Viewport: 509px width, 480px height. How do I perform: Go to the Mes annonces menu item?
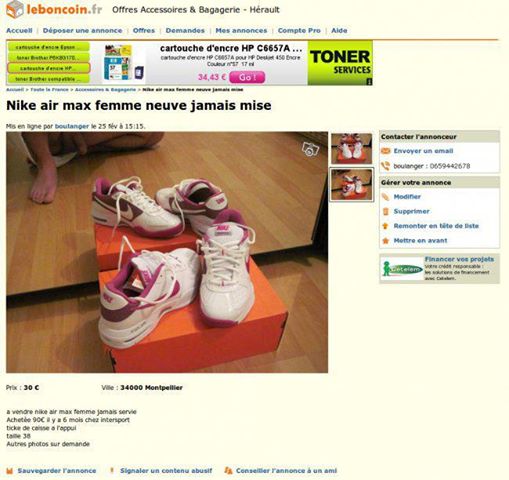click(x=241, y=30)
